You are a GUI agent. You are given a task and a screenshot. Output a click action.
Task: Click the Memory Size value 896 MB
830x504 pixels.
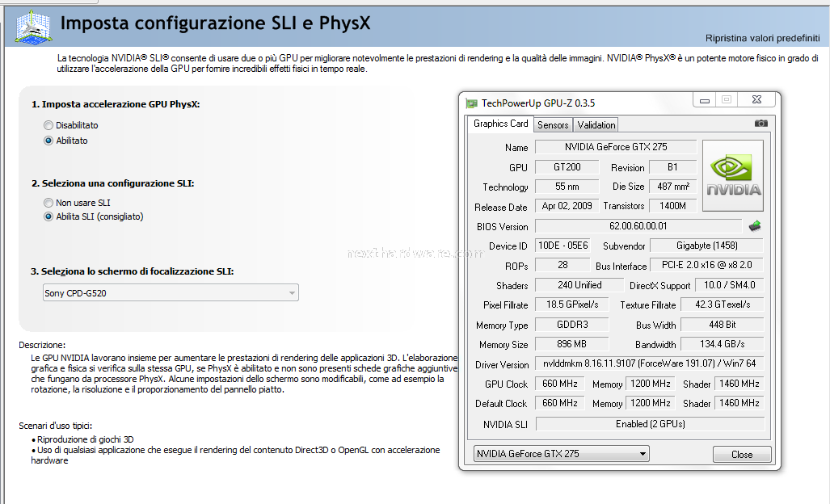[572, 344]
